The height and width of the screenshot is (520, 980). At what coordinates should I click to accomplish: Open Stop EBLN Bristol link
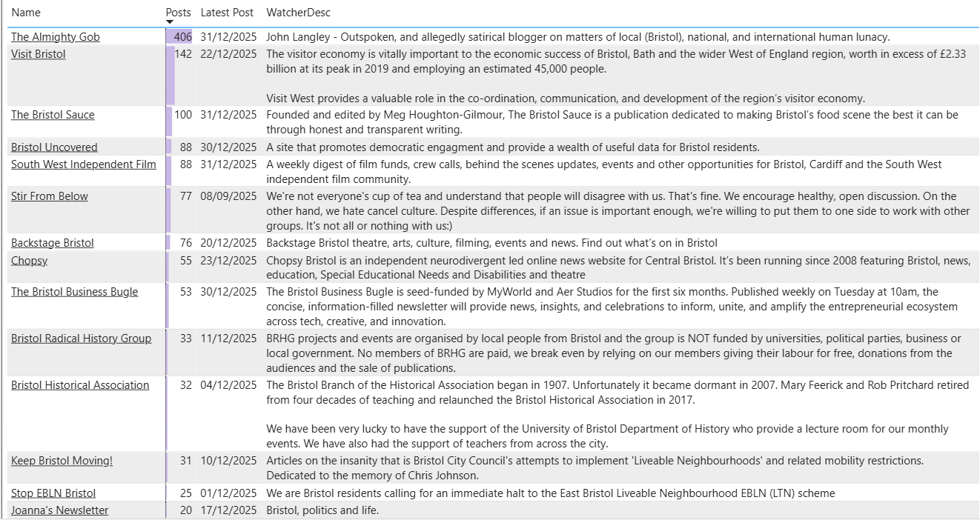tap(53, 493)
